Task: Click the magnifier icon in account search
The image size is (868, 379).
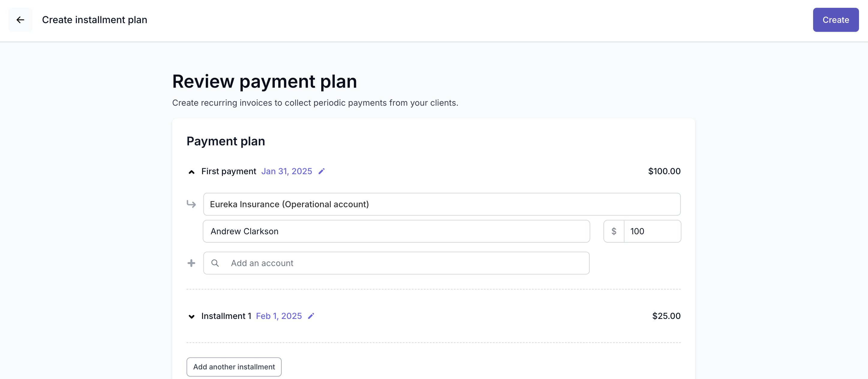Action: [215, 263]
